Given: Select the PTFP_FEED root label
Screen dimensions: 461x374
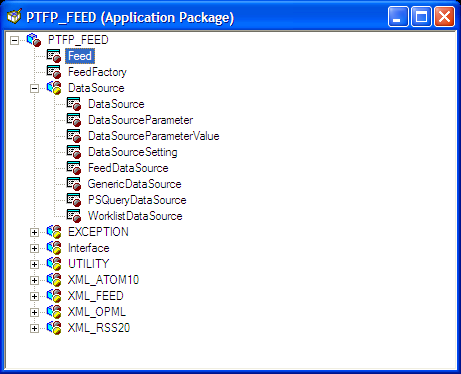Looking at the screenshot, I should pyautogui.click(x=78, y=40).
